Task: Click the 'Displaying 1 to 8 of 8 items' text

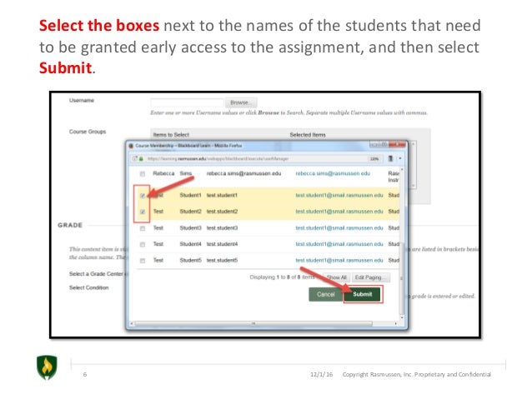Action: click(x=283, y=277)
